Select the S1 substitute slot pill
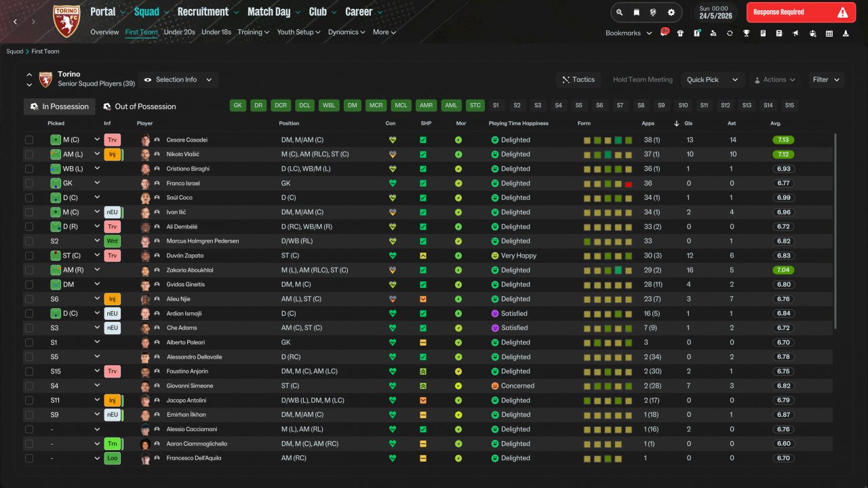Image resolution: width=868 pixels, height=488 pixels. click(496, 105)
